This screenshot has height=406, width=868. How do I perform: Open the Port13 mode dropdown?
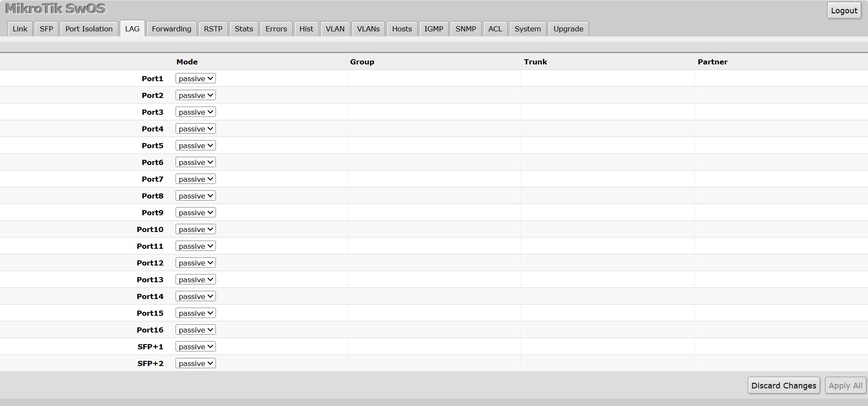pyautogui.click(x=196, y=280)
